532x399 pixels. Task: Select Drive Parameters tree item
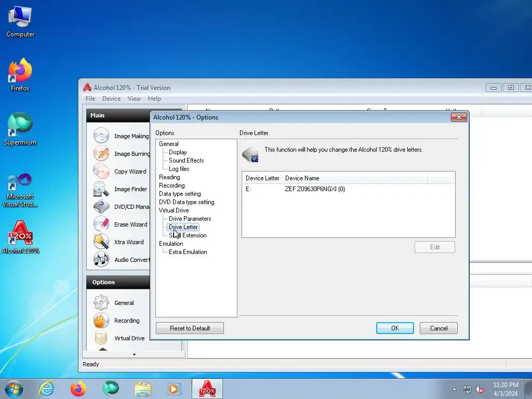pyautogui.click(x=190, y=219)
